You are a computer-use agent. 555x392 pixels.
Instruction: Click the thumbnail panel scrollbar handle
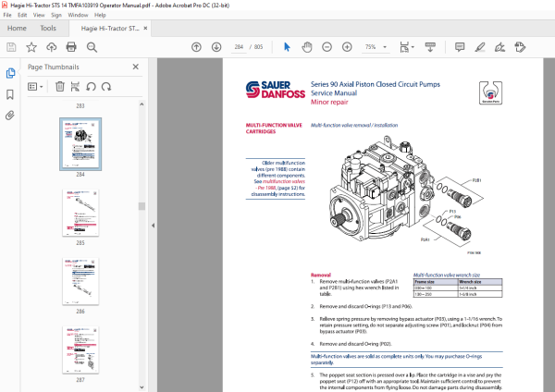(142, 206)
